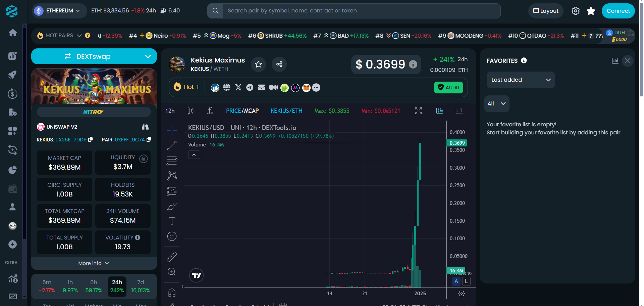Select the 6h change tab
The width and height of the screenshot is (644, 306).
click(94, 286)
